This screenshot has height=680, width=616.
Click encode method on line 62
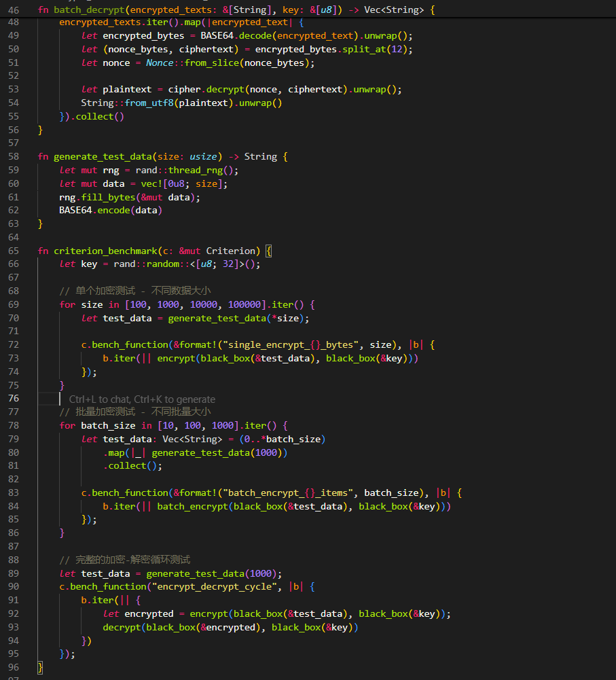coord(113,210)
